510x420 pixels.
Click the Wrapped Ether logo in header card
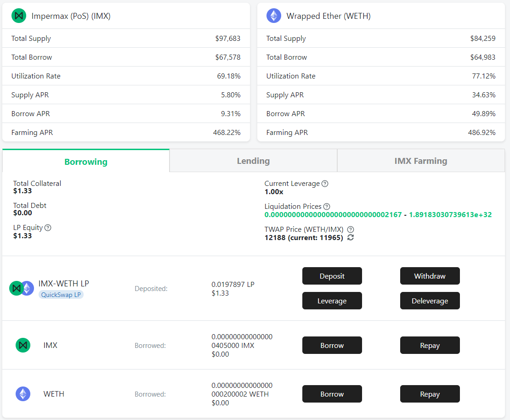pos(274,16)
